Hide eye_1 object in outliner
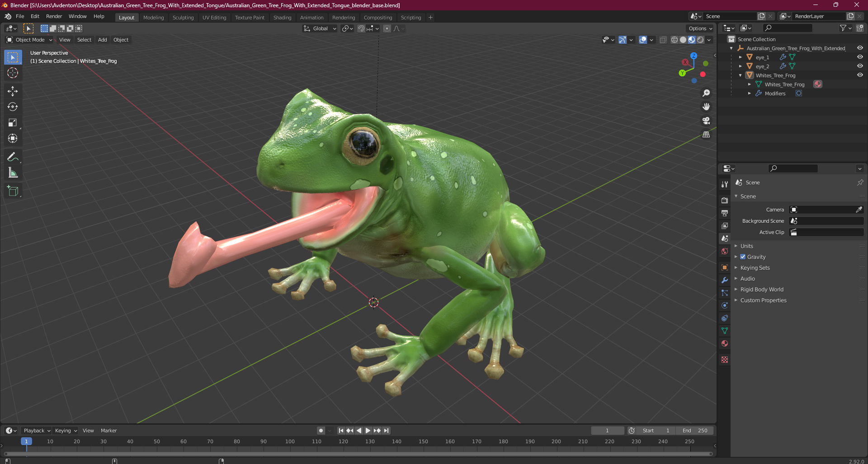The width and height of the screenshot is (868, 464). click(x=860, y=57)
